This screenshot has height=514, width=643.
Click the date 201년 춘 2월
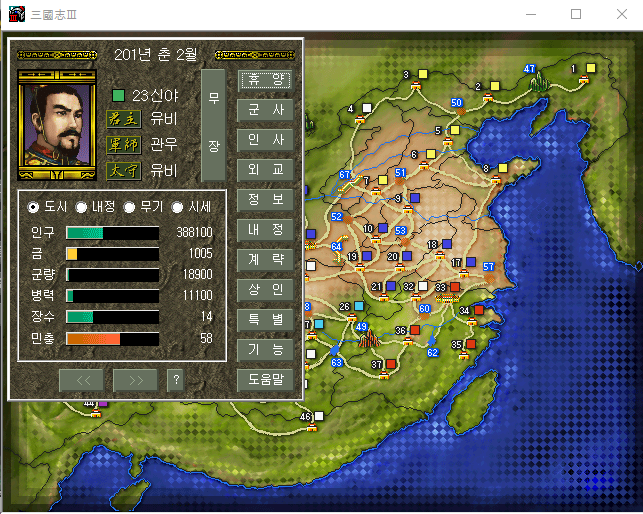coord(155,55)
